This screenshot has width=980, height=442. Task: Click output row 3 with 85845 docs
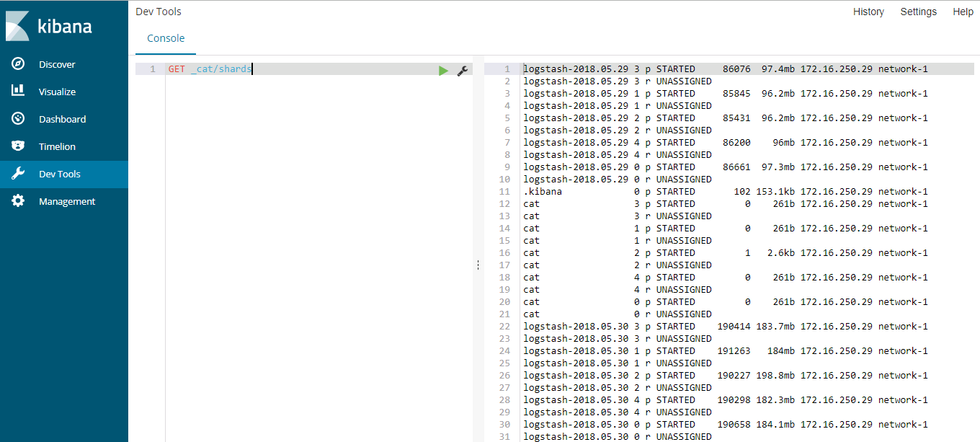726,93
